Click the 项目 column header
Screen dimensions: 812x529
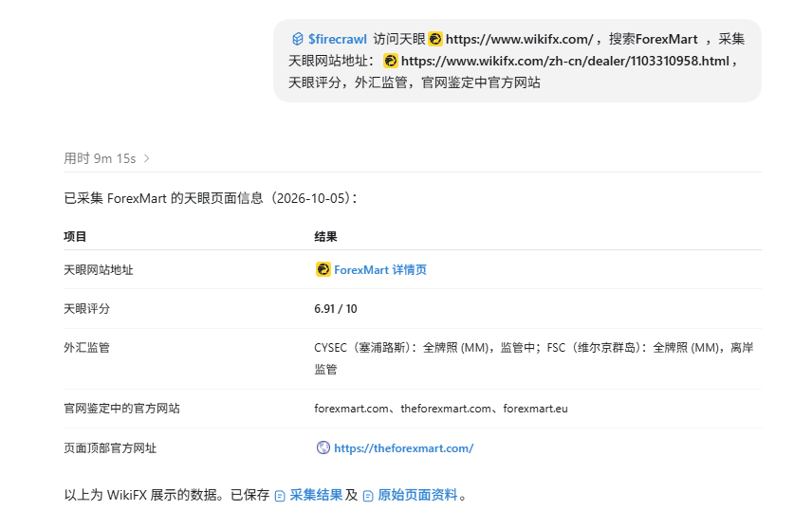75,237
